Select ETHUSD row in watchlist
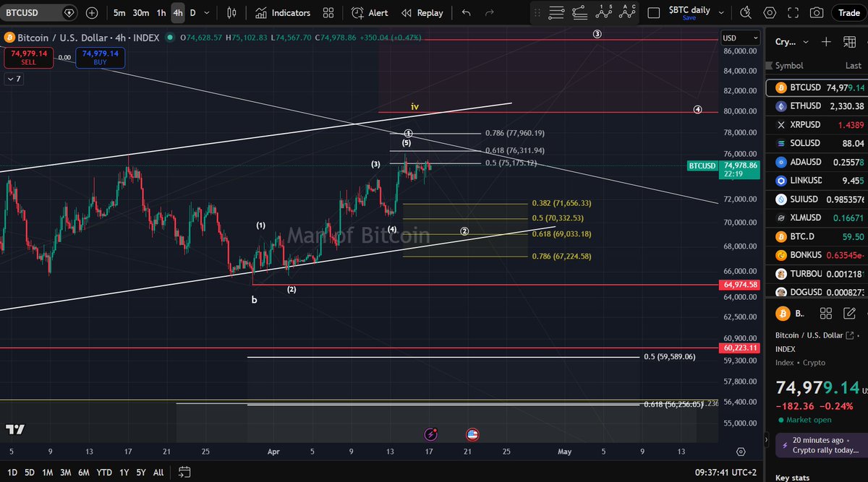 [x=817, y=106]
